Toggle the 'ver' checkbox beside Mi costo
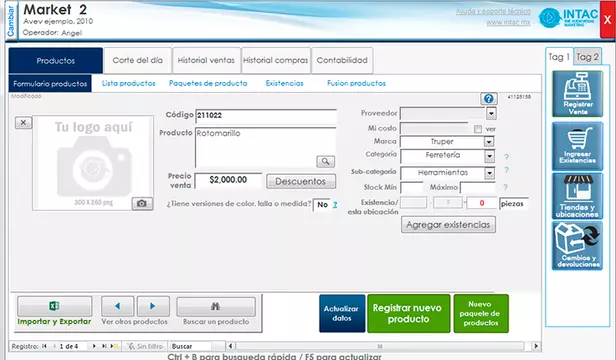 click(x=478, y=129)
